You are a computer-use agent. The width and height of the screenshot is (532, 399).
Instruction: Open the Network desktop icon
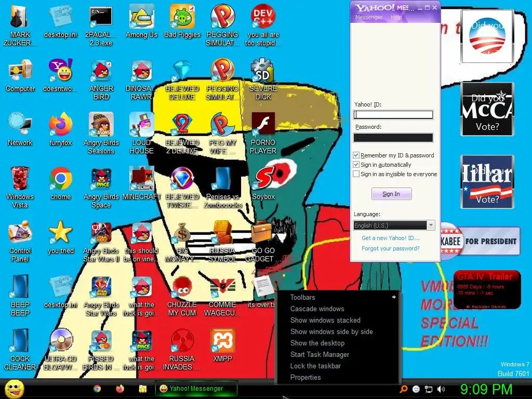[x=20, y=129]
